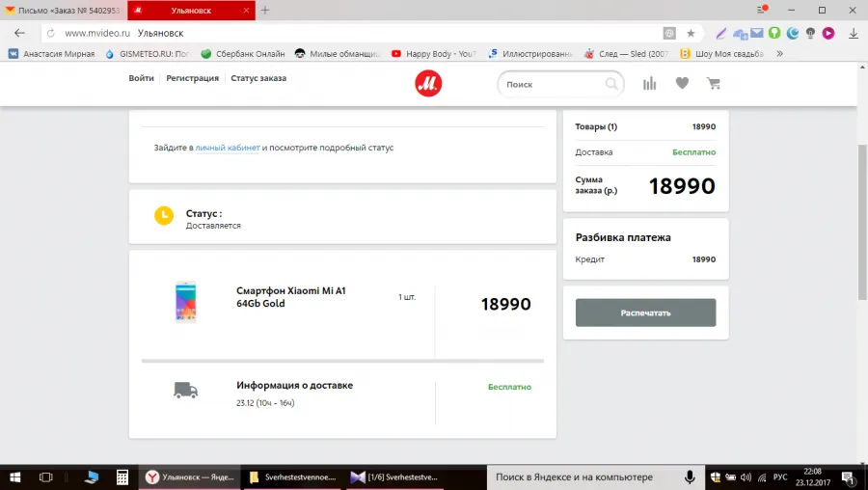Click the search magnifier icon
Image resolution: width=868 pixels, height=490 pixels.
pos(611,84)
